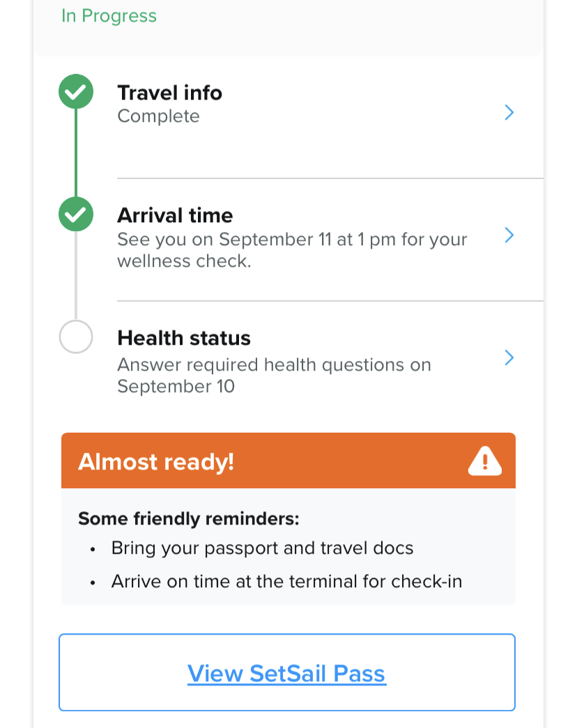
Task: Open Health status via its chevron arrow
Action: tap(509, 357)
